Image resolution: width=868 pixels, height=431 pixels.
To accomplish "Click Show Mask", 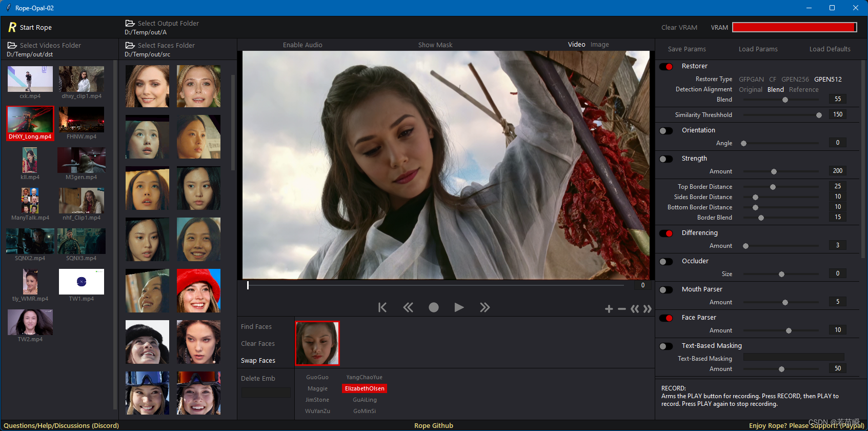I will 435,45.
